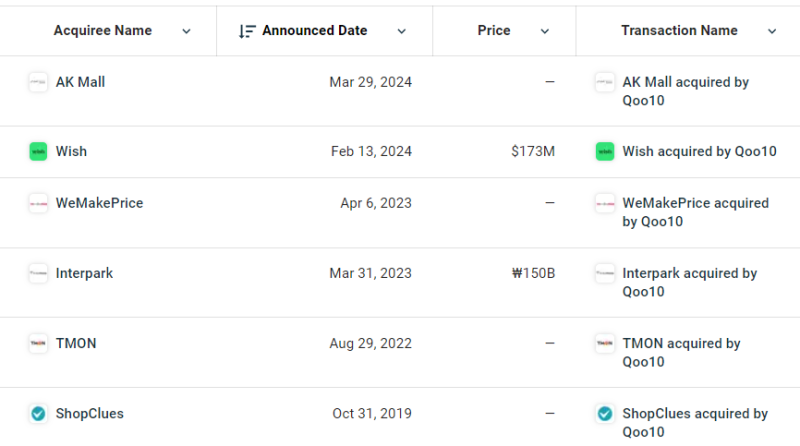Click the TMON logo in Transaction Name column
This screenshot has width=800, height=446.
pos(605,343)
